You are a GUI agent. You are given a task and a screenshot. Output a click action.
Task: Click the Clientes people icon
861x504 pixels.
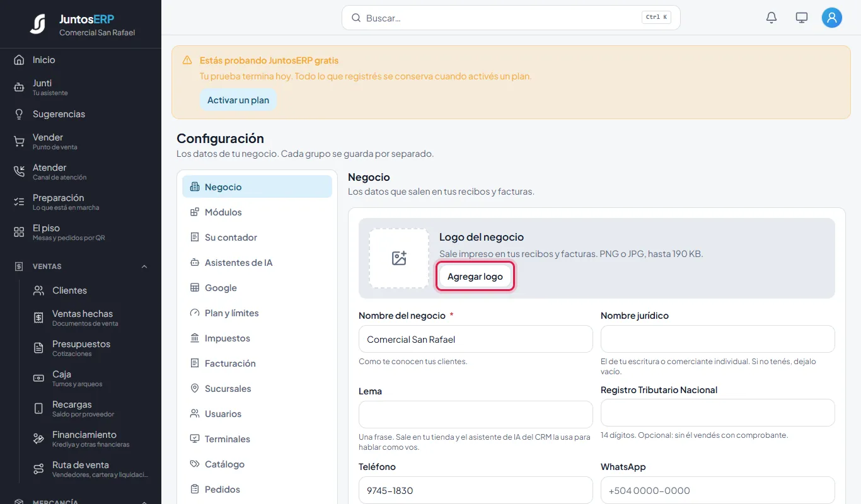tap(38, 290)
